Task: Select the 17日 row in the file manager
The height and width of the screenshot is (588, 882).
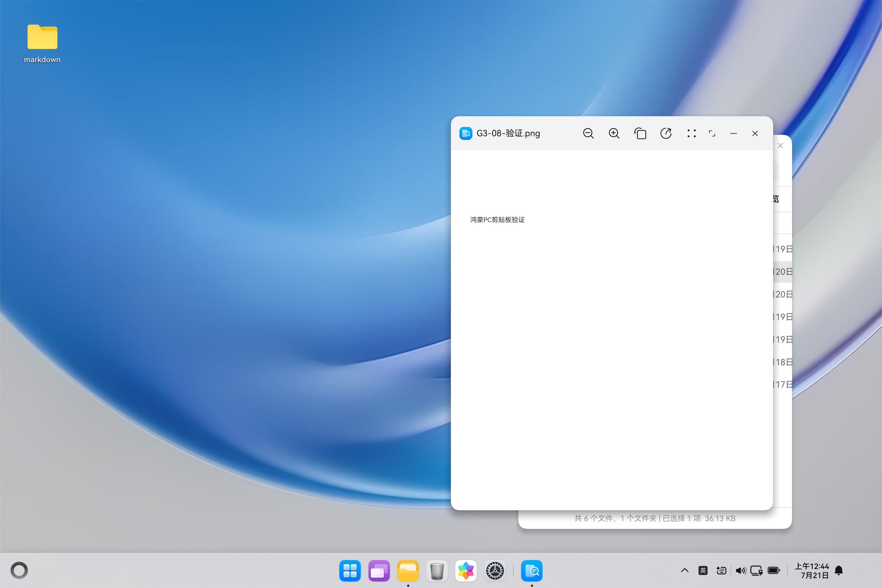Action: [782, 385]
